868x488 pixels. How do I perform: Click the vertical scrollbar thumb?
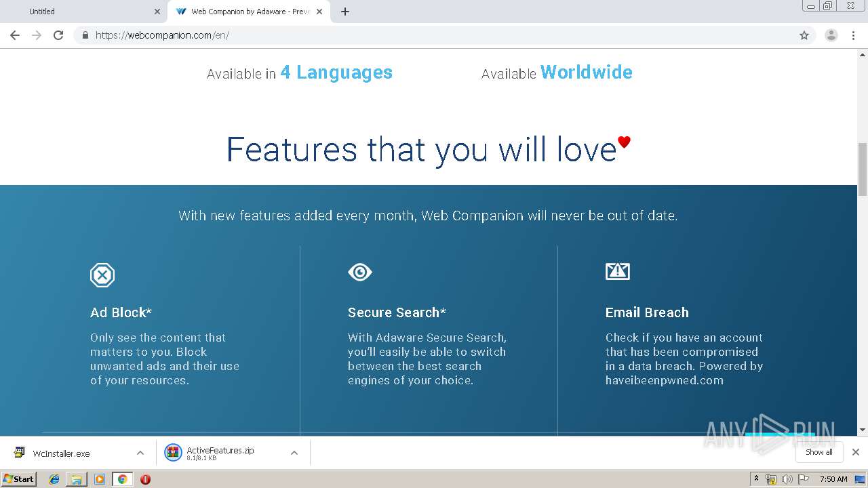pos(863,168)
